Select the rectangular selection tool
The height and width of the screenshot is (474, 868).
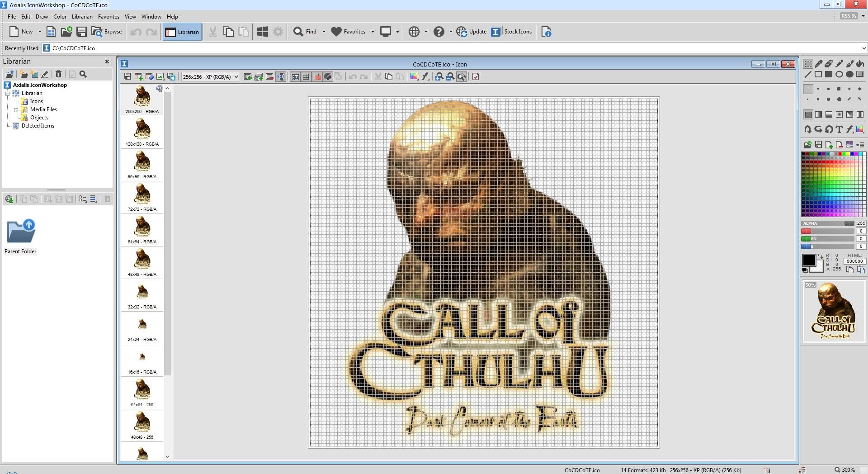808,64
